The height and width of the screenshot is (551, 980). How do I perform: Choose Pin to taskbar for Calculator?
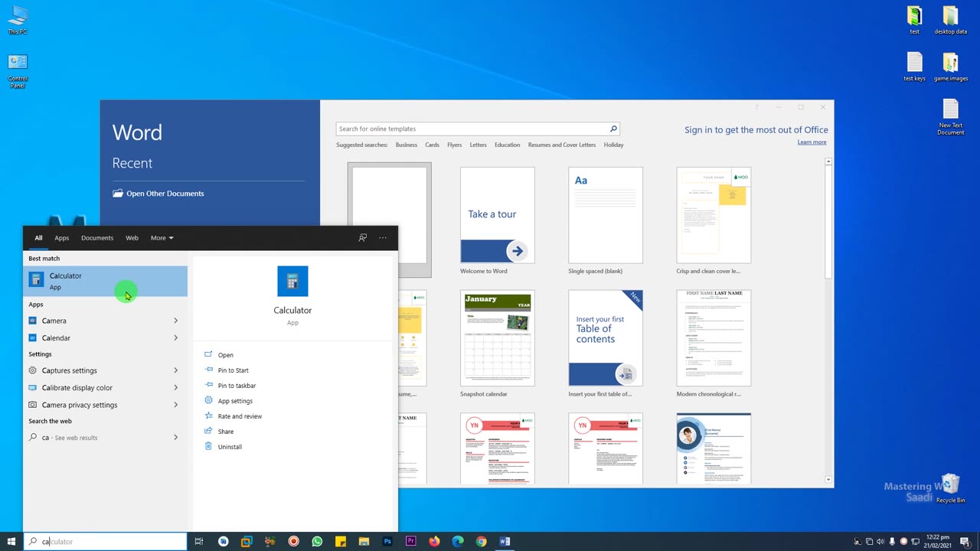[237, 386]
